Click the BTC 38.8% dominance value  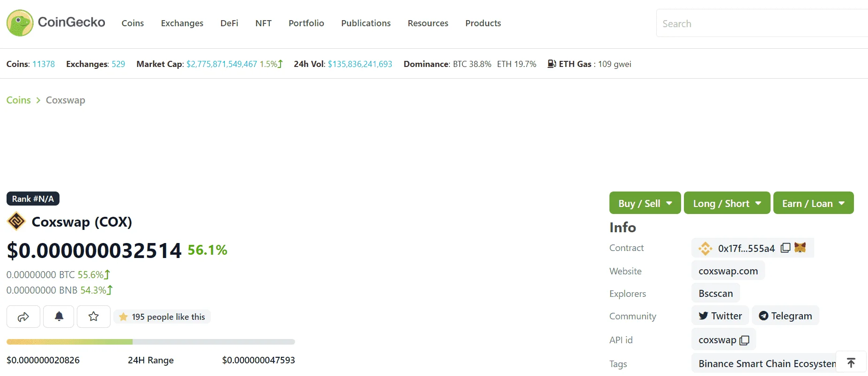[x=472, y=64]
